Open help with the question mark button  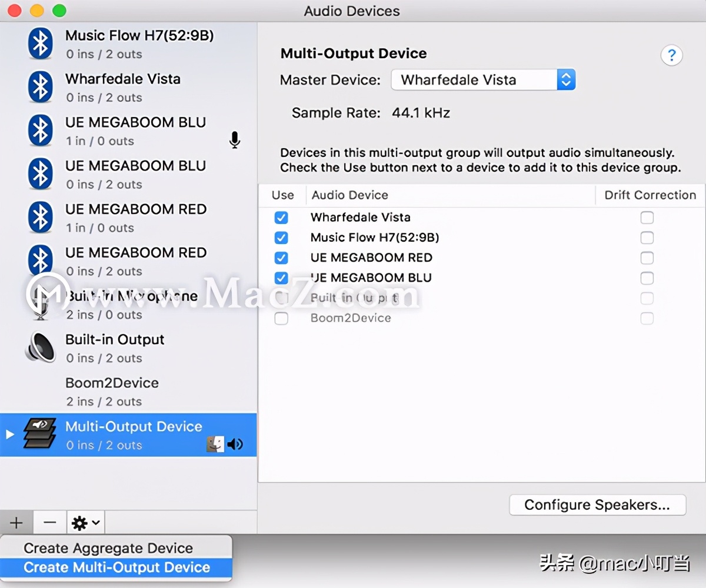pos(671,56)
